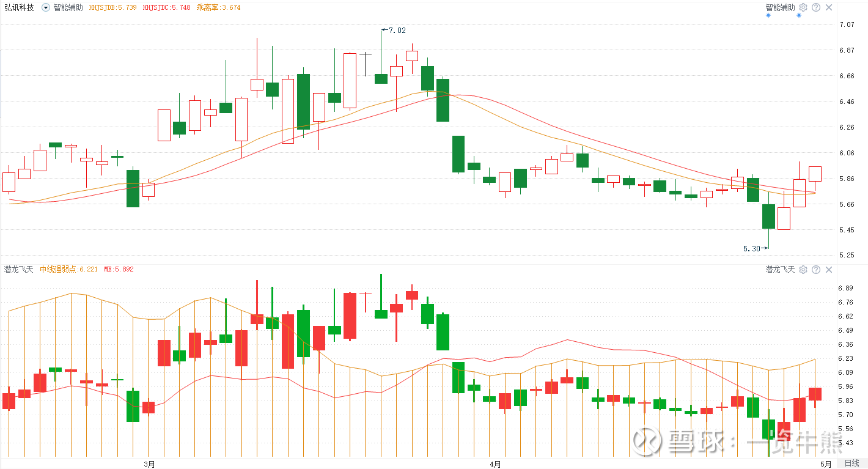The image size is (868, 469).
Task: Click the 5.30 low price marker
Action: click(752, 248)
